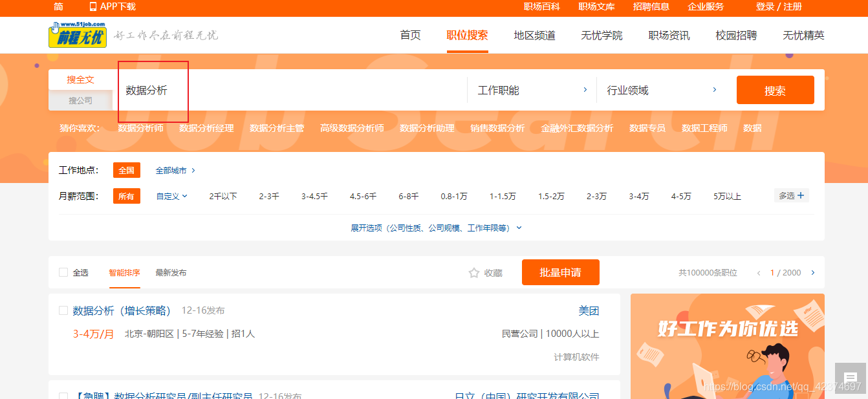The height and width of the screenshot is (399, 868).
Task: Click suggested keyword 金融外汇数据分析
Action: click(x=577, y=128)
